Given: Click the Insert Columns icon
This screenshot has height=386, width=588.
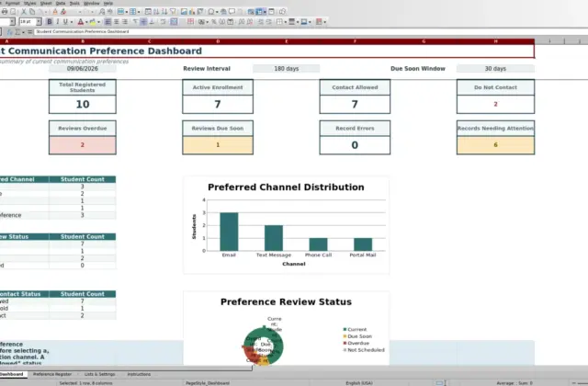Looking at the screenshot, I should coord(132,12).
